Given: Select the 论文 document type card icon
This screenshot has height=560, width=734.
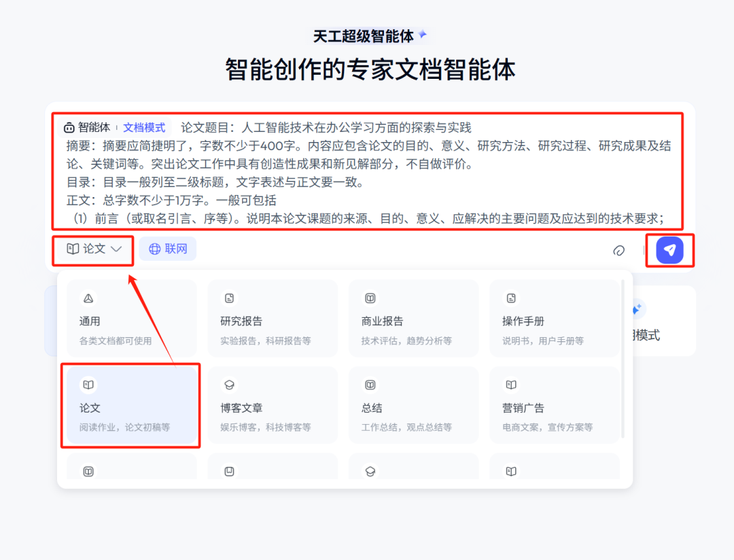Looking at the screenshot, I should 88,384.
